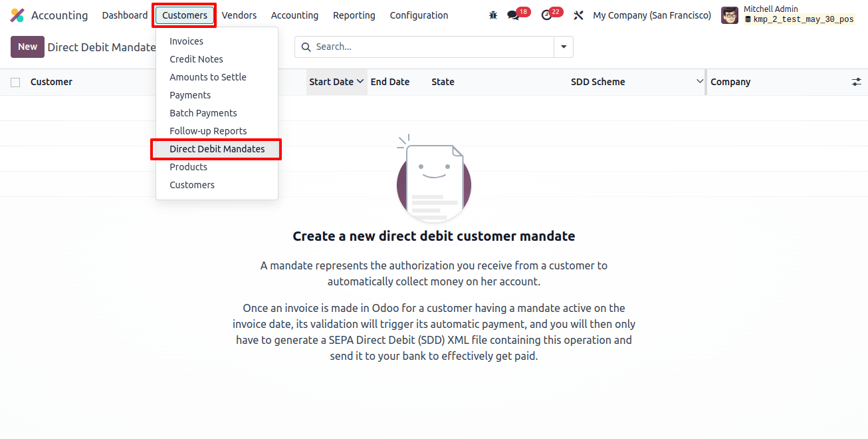Click the wrench and screwdriver tools icon
The width and height of the screenshot is (868, 439).
point(579,15)
